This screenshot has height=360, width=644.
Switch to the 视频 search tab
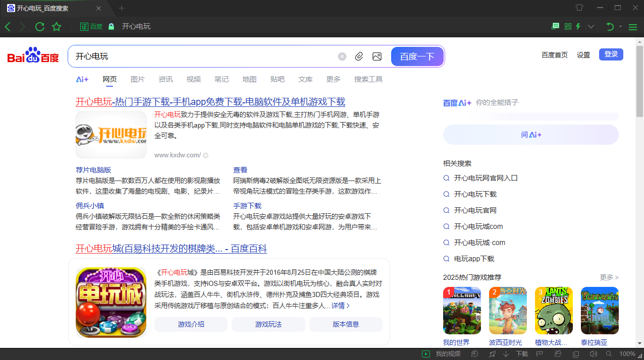coord(193,79)
